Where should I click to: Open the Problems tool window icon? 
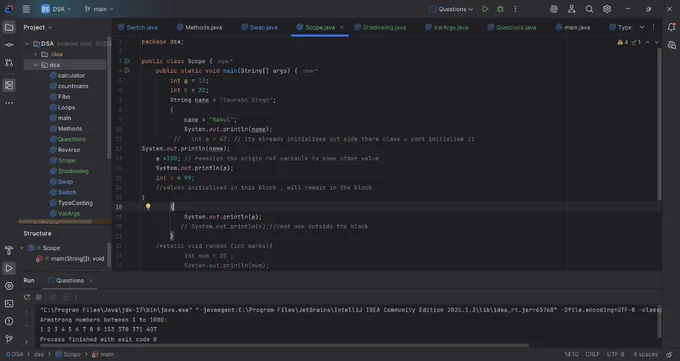(x=9, y=321)
